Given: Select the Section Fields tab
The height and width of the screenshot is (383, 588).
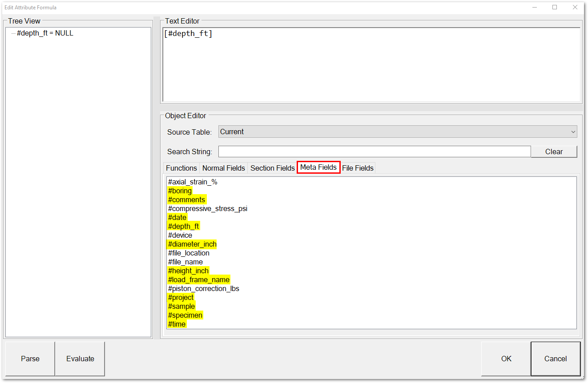Looking at the screenshot, I should point(272,168).
